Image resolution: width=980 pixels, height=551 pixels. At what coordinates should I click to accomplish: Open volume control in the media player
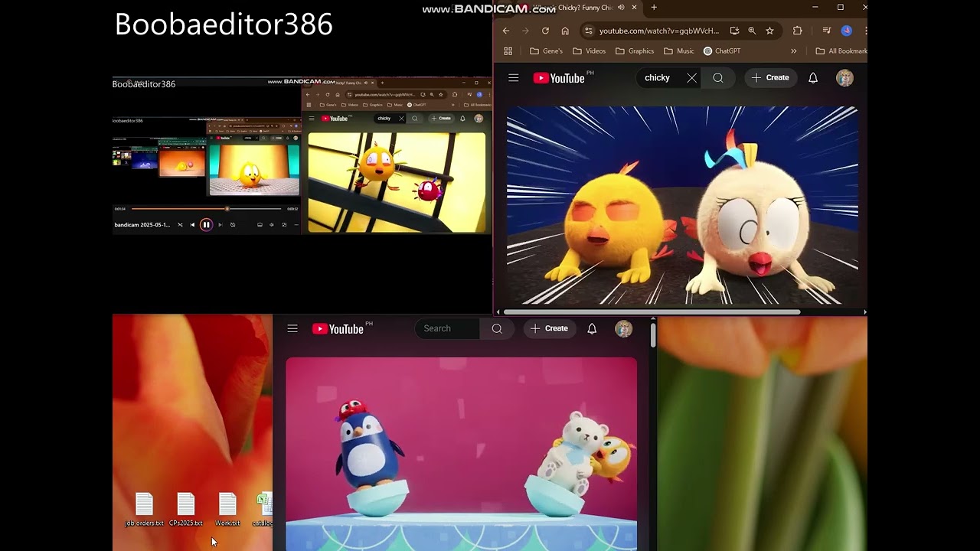(x=272, y=225)
